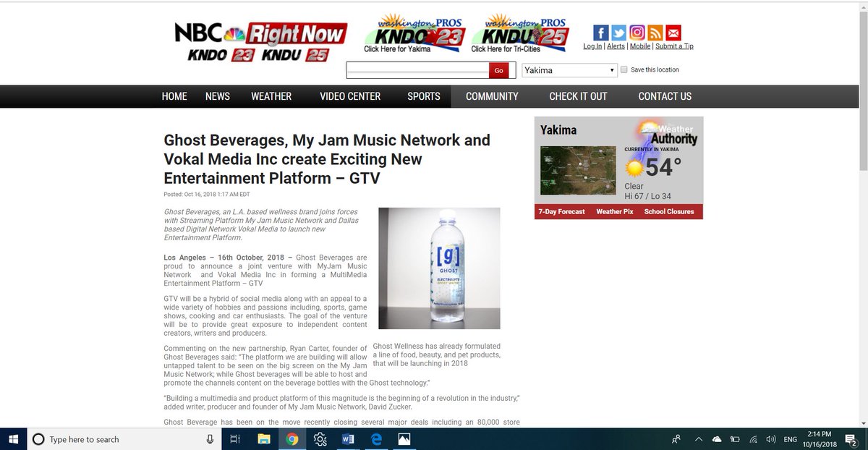Open the CHECK IT OUT menu item
Screen dimensions: 868x450
click(x=578, y=96)
